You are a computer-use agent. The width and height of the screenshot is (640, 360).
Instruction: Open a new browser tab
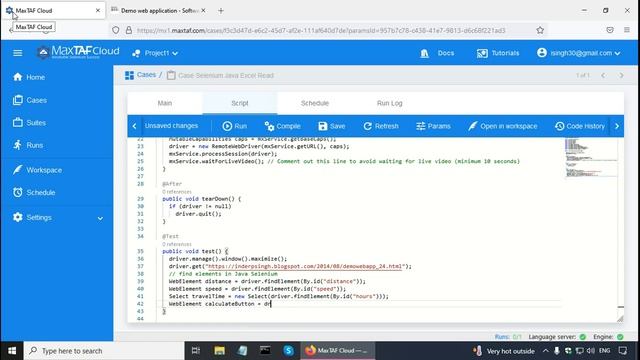[221, 11]
